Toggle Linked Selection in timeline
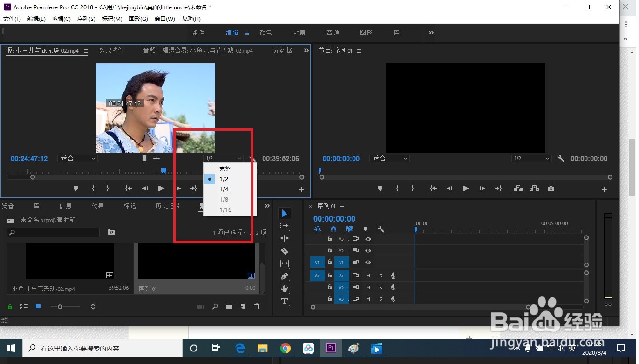 tap(349, 229)
